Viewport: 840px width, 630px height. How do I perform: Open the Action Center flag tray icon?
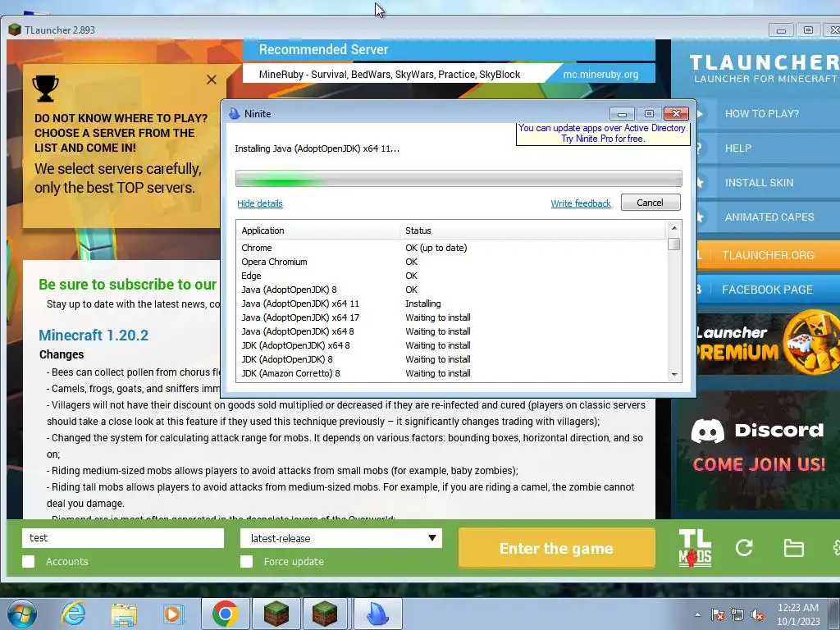click(718, 614)
